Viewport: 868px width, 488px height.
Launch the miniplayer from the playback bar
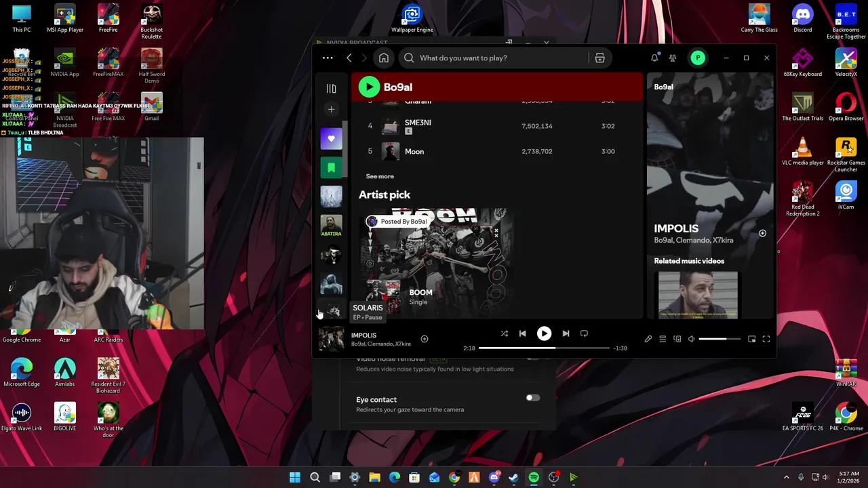(x=751, y=339)
